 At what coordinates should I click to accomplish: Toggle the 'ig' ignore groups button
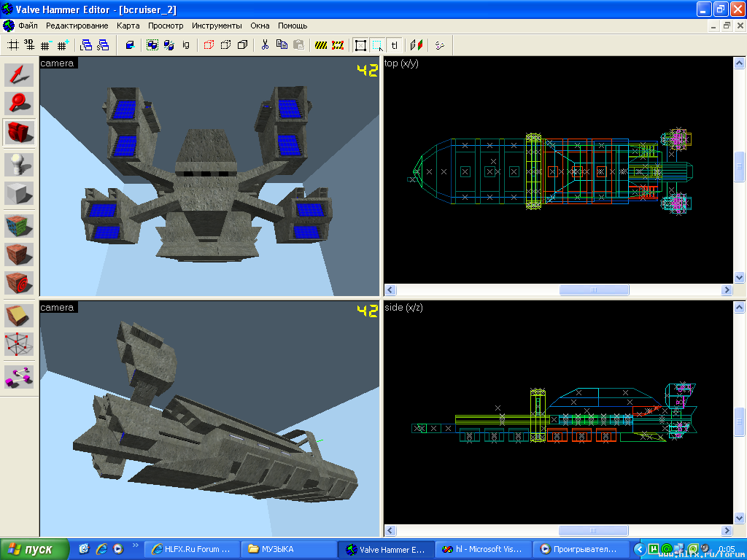pos(185,45)
